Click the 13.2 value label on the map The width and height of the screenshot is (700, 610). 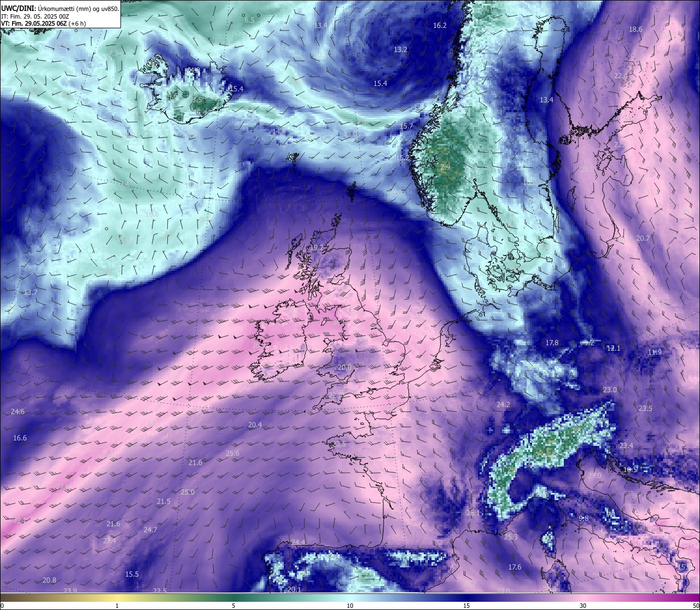[400, 50]
